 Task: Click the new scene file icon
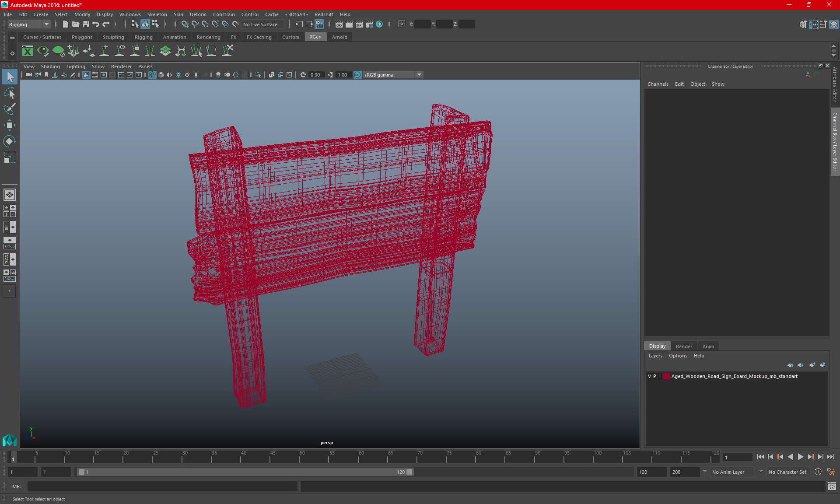coord(65,24)
